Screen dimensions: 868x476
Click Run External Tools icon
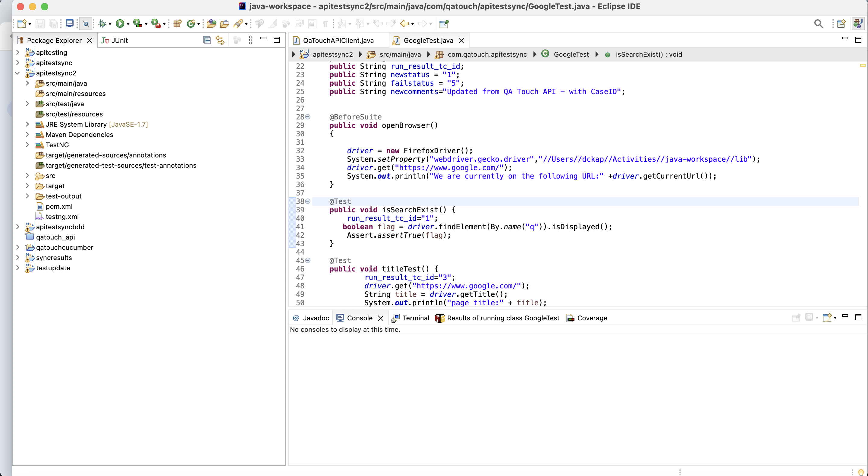[x=156, y=24]
